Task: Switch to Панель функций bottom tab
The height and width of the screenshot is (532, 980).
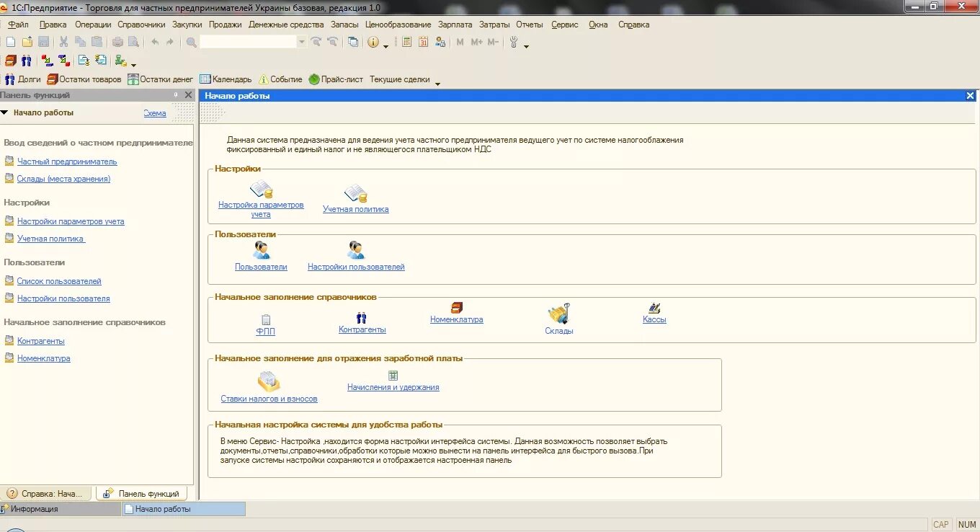Action: point(141,494)
